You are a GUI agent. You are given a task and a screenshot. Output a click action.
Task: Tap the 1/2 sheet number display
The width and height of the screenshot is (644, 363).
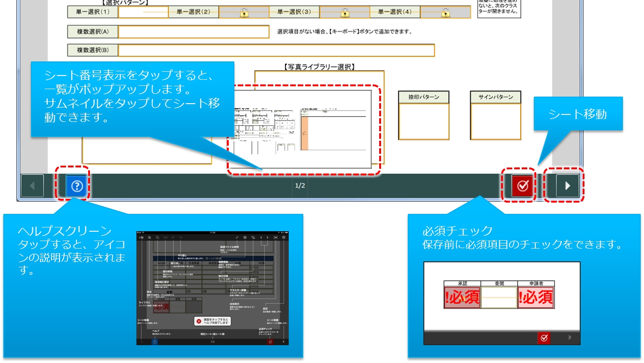(x=300, y=186)
